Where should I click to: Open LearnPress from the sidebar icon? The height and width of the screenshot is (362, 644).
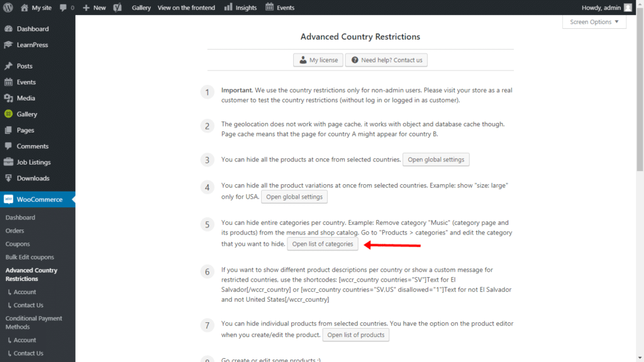9,45
